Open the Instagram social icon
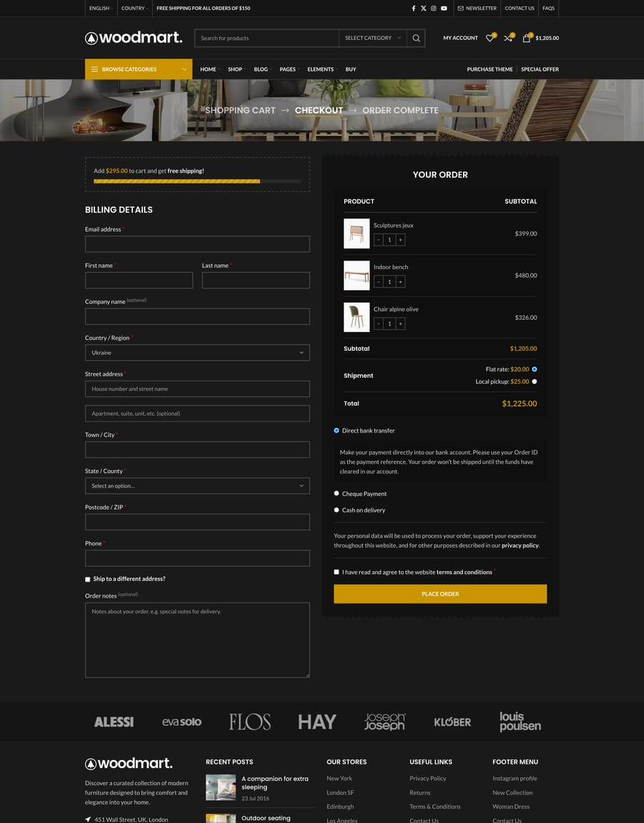The image size is (644, 823). click(434, 9)
